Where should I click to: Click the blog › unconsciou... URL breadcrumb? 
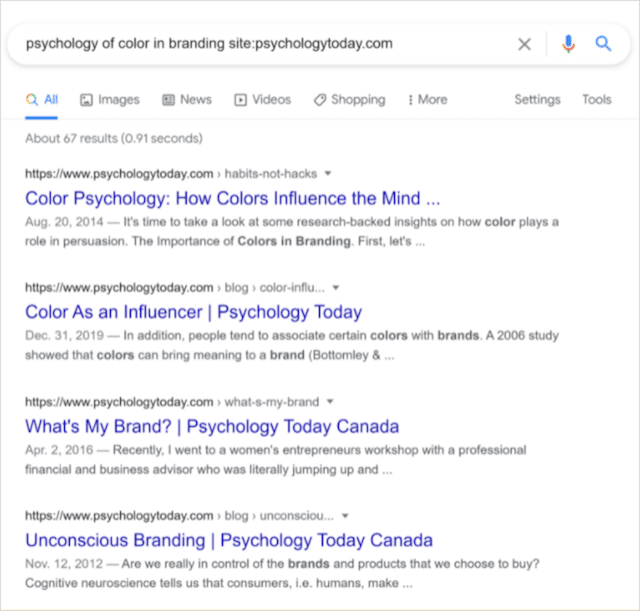click(279, 516)
